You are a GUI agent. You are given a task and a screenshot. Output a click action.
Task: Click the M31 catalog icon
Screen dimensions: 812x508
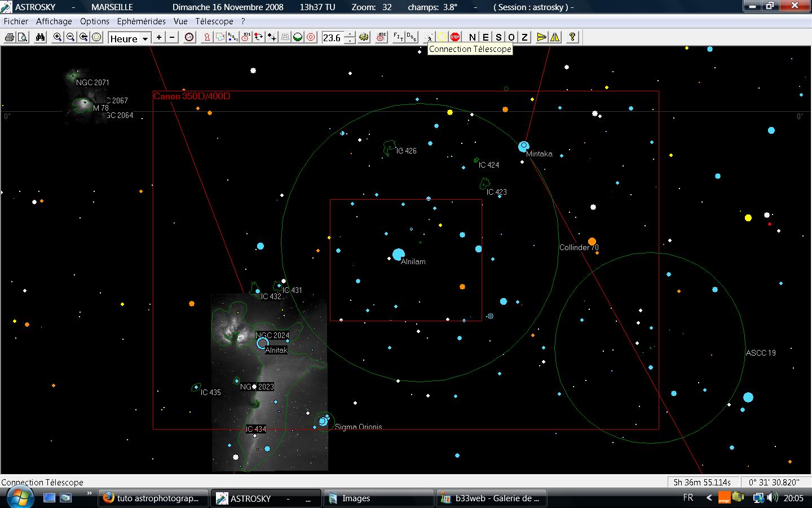[x=381, y=37]
